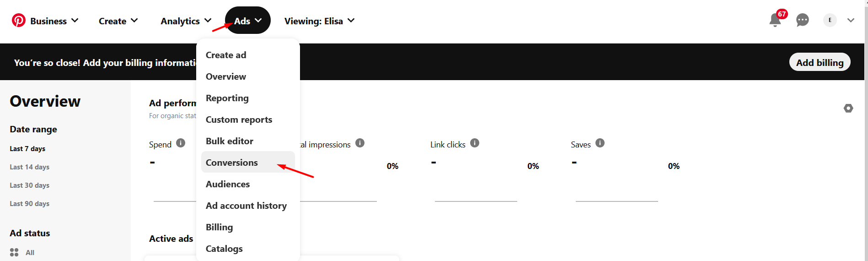The image size is (868, 261).
Task: Click the Pinterest logo icon
Action: [x=19, y=21]
